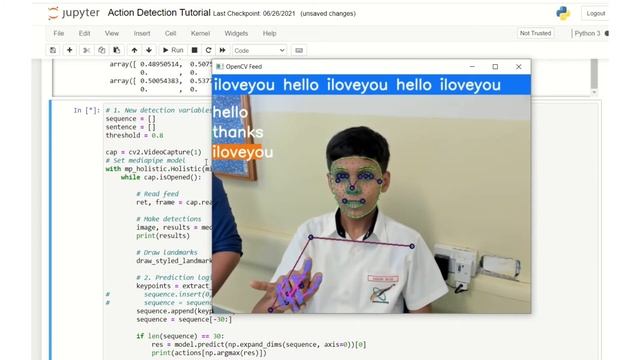Click the '# Set mediapipe model' comment
640x360 pixels.
pos(145,160)
